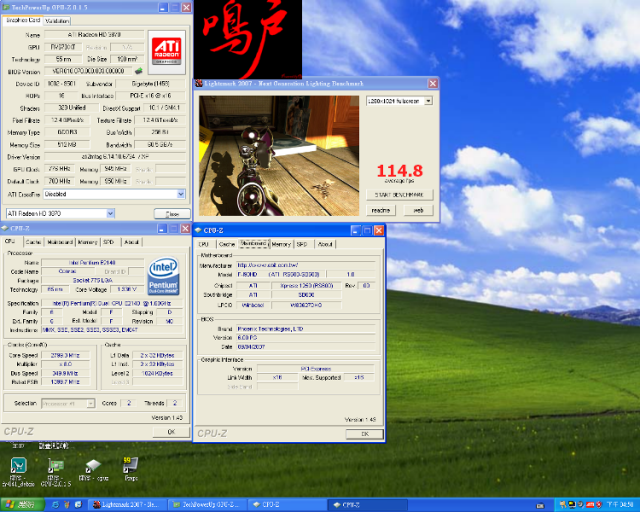The width and height of the screenshot is (640, 512).
Task: Switch to Lightmark 2007 taskbar button
Action: 126,505
